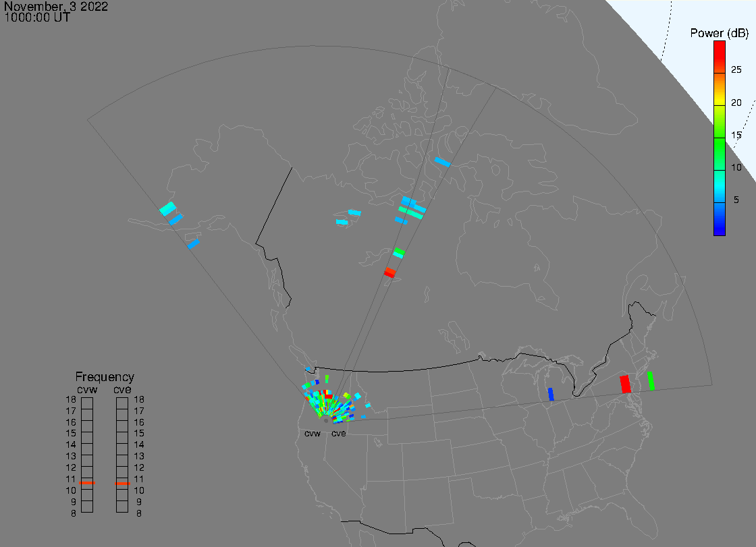Click the cvw radar station label on the map
This screenshot has width=756, height=547.
[313, 434]
